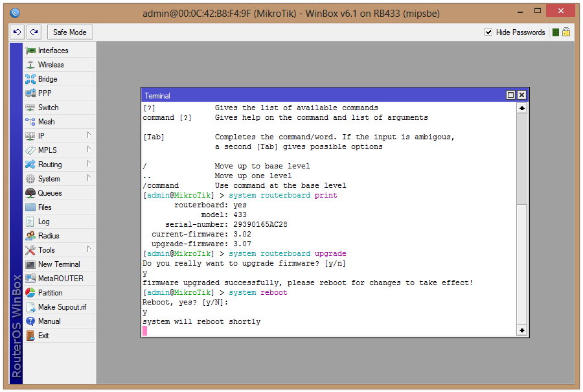Maximize the Terminal inner window
583x392 pixels.
pyautogui.click(x=511, y=95)
